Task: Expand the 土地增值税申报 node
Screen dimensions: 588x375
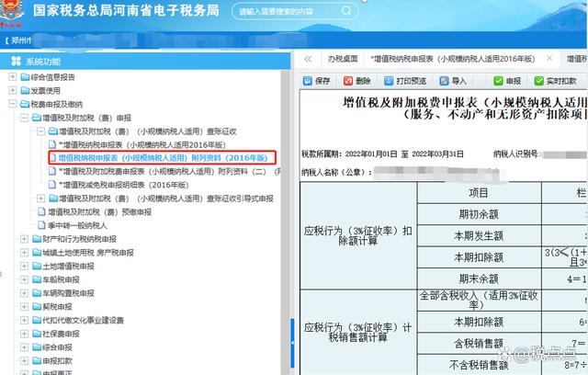Action: pos(24,266)
